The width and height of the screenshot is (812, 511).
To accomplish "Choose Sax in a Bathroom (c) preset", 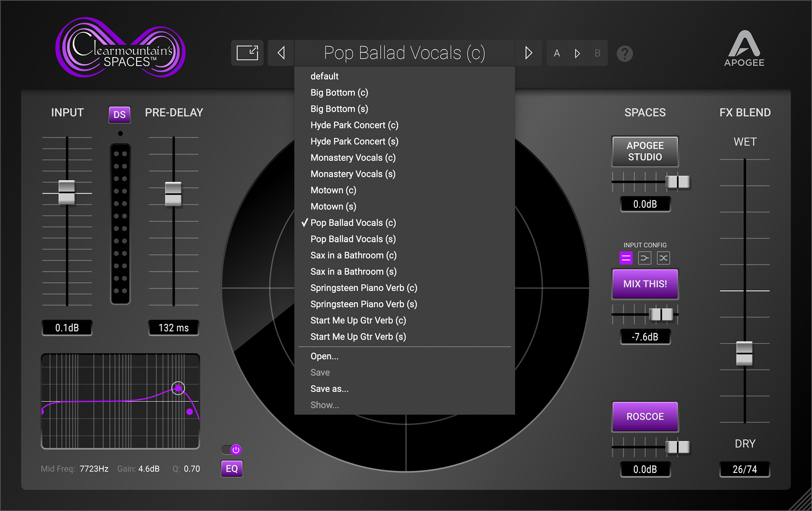I will point(353,255).
